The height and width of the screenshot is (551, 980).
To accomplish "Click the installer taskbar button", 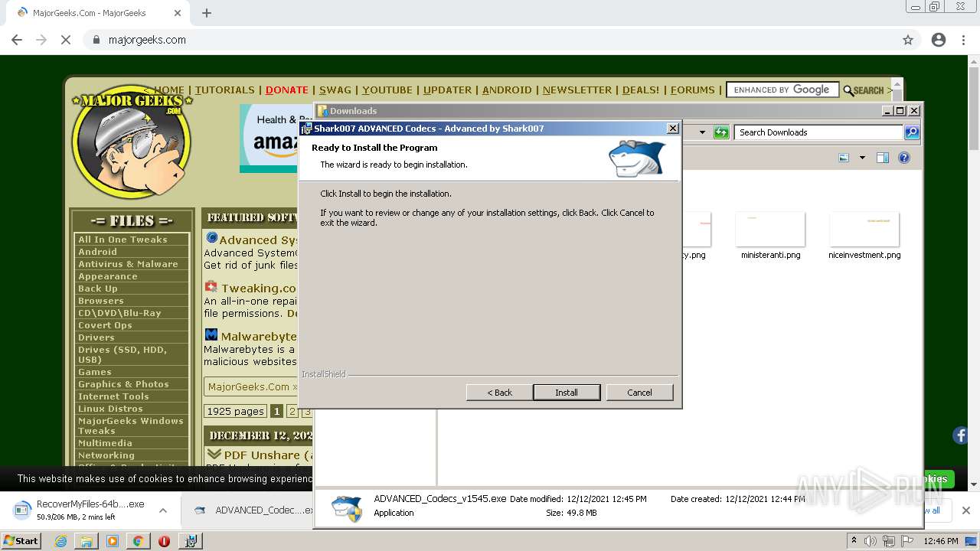I will click(191, 541).
